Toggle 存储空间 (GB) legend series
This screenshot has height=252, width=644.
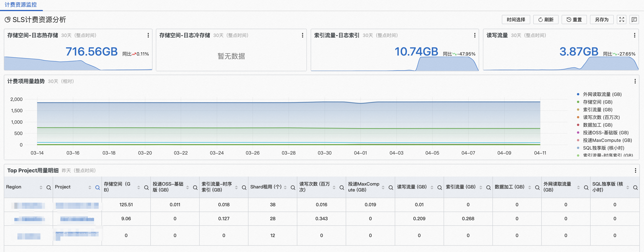pos(597,102)
